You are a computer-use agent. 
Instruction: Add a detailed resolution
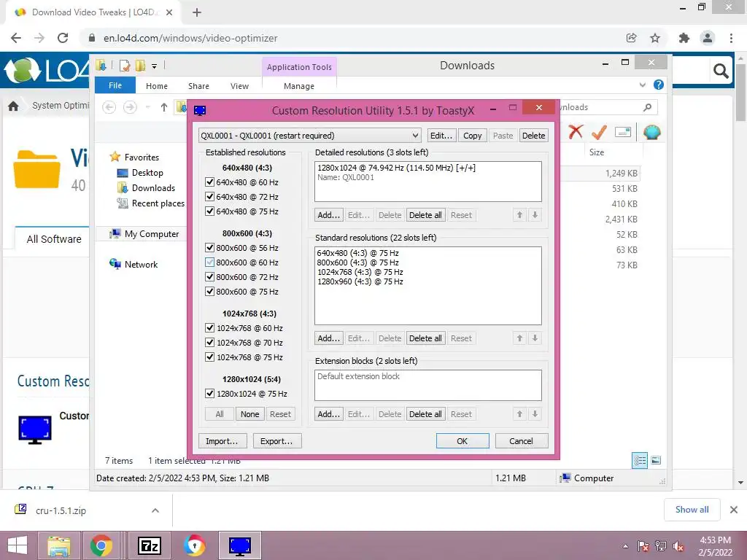329,215
